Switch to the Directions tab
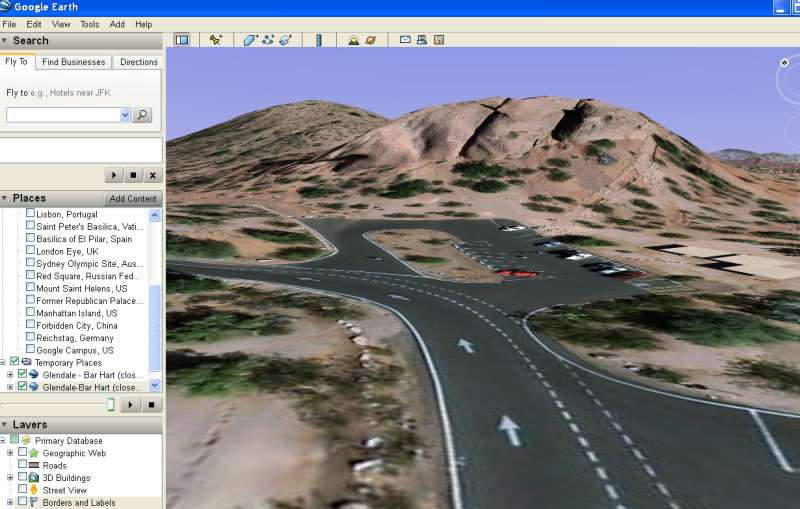This screenshot has height=509, width=800. (x=139, y=62)
